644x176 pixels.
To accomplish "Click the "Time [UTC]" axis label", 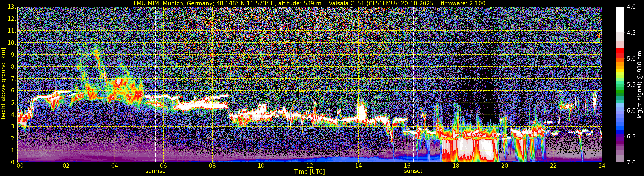I will (x=310, y=172).
